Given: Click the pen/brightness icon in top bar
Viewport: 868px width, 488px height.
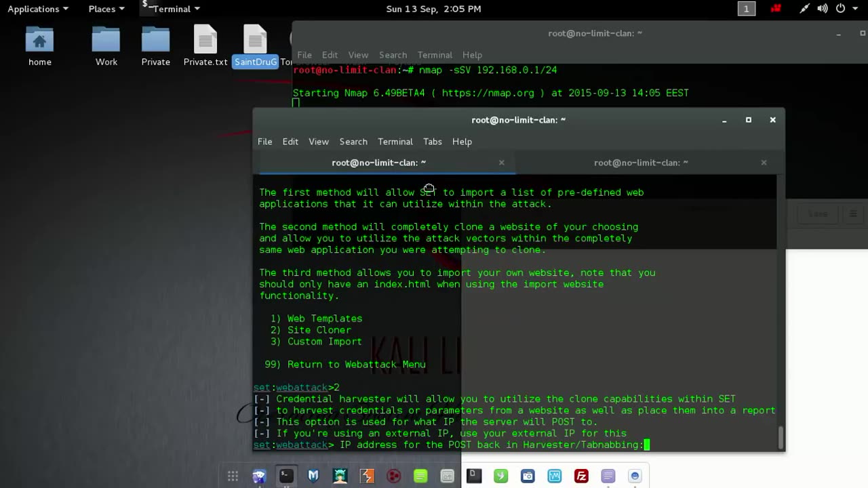Looking at the screenshot, I should tap(804, 9).
